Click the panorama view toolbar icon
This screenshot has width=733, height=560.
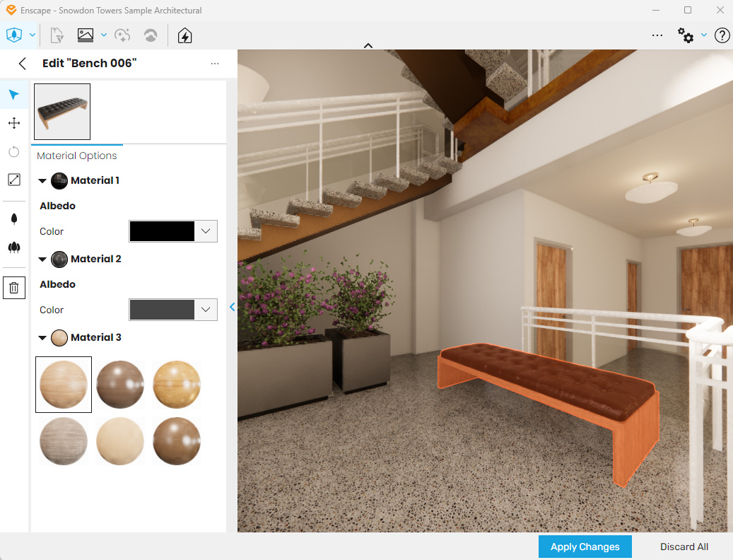151,35
